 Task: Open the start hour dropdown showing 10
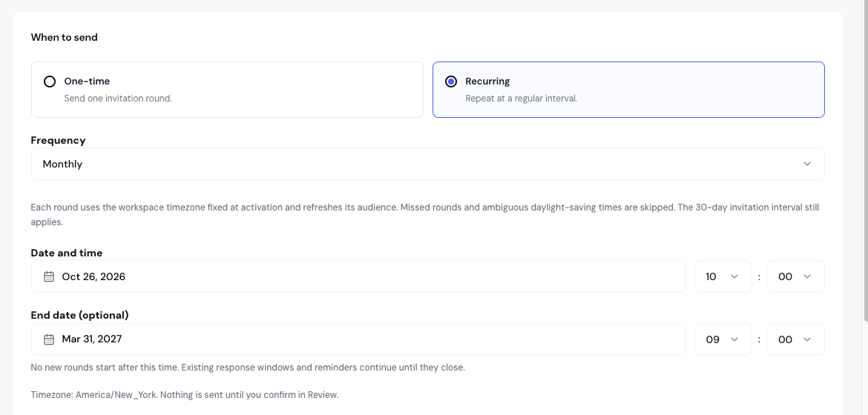point(723,276)
